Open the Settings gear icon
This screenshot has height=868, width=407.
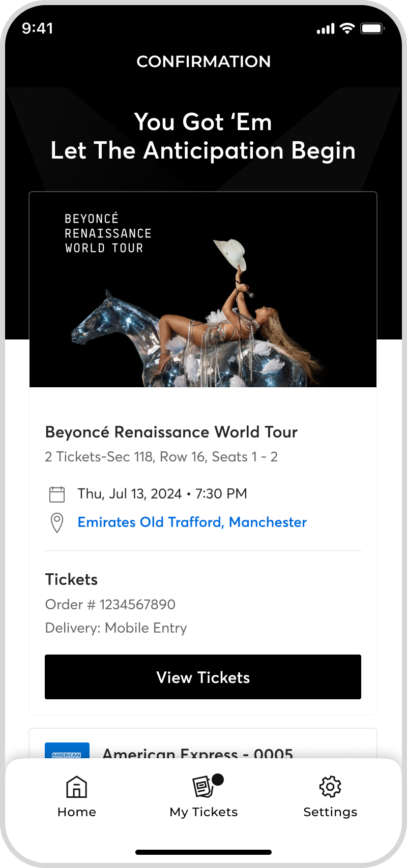(330, 787)
